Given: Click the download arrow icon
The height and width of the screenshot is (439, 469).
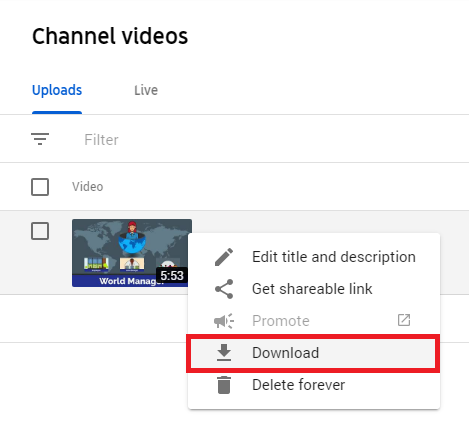Looking at the screenshot, I should (x=224, y=353).
